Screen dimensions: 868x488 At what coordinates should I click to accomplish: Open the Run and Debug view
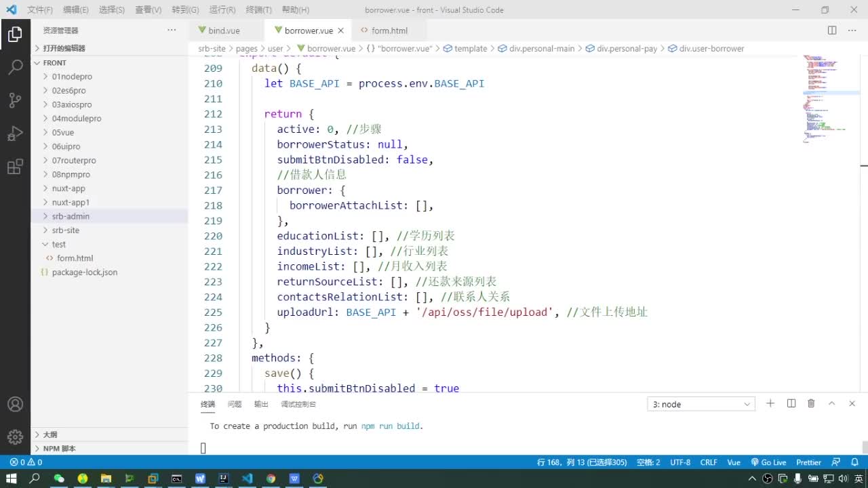[15, 134]
